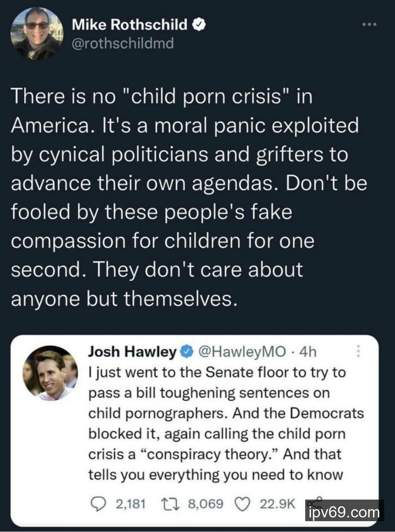Open the @rothschildmd handle link

(123, 43)
